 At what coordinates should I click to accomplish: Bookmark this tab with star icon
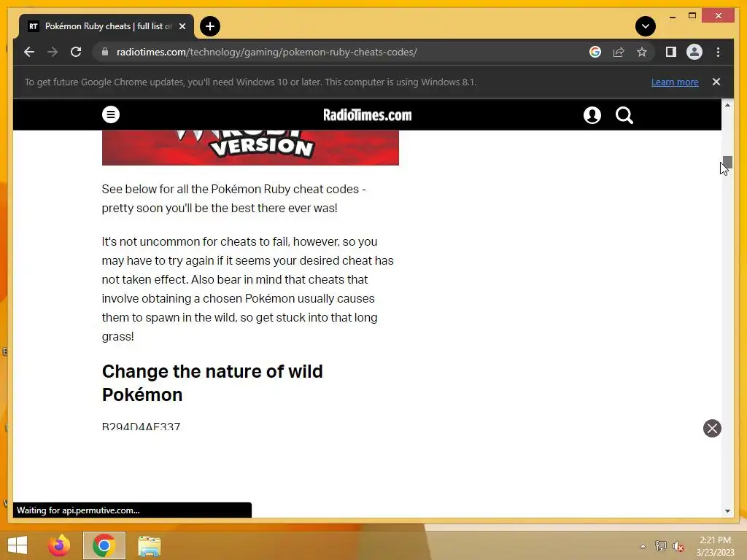click(642, 52)
